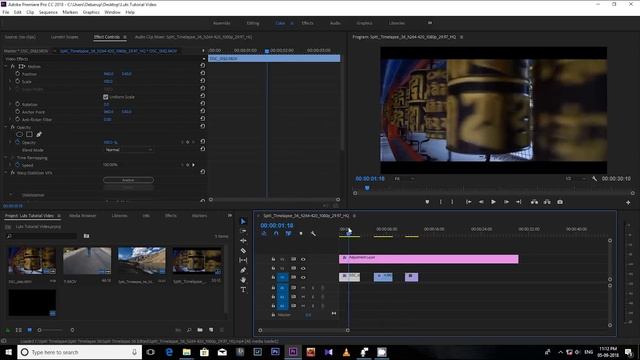
Task: Select the Razor tool
Action: [243, 251]
